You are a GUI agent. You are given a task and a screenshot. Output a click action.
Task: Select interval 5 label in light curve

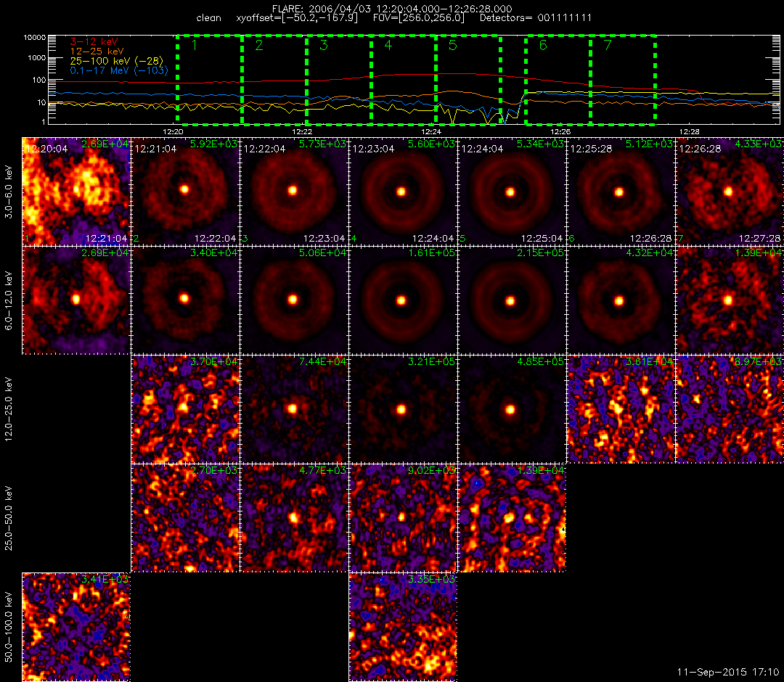tap(452, 45)
